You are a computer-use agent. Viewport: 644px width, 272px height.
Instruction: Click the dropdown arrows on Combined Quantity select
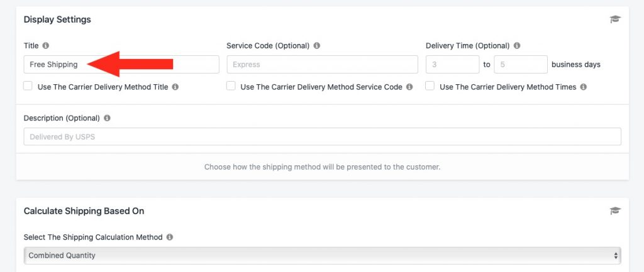point(616,256)
